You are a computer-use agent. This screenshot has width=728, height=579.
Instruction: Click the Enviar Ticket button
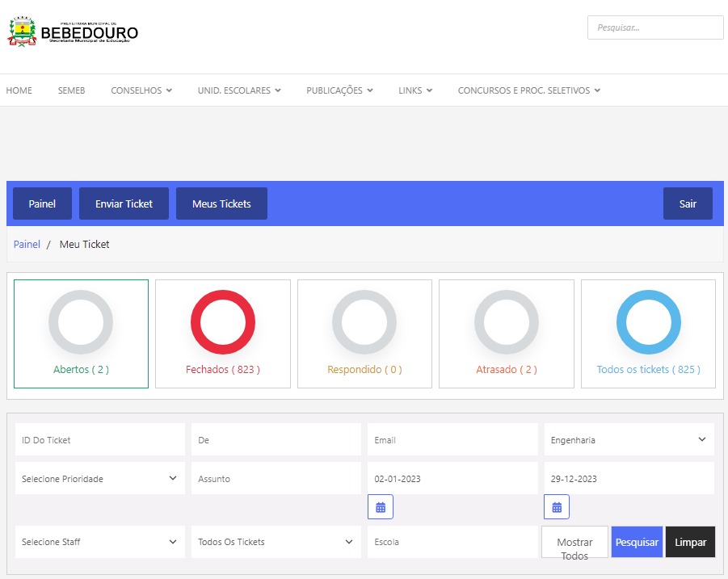124,203
